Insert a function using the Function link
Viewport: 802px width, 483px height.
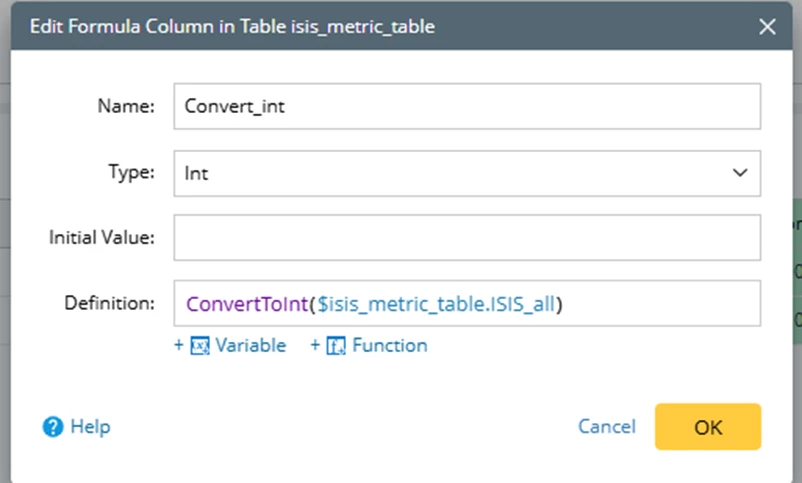click(389, 346)
